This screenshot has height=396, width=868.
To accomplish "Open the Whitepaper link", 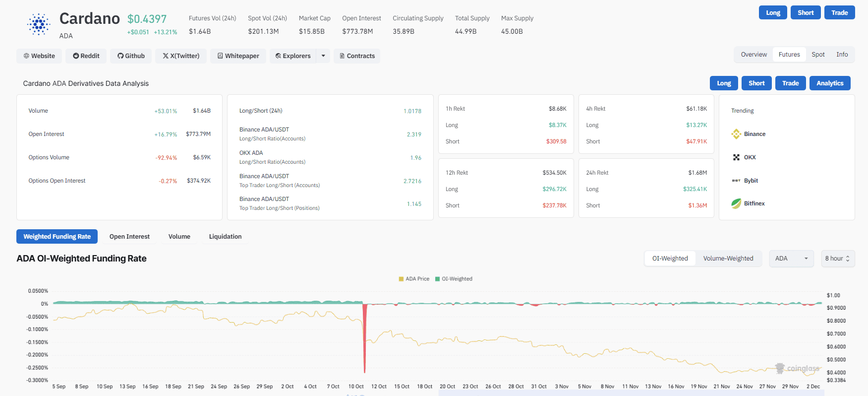I will pyautogui.click(x=238, y=56).
